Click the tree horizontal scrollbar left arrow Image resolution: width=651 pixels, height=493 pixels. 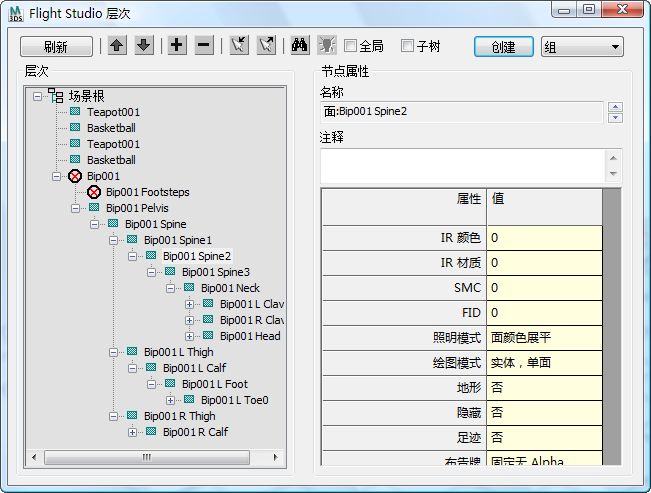(34, 457)
